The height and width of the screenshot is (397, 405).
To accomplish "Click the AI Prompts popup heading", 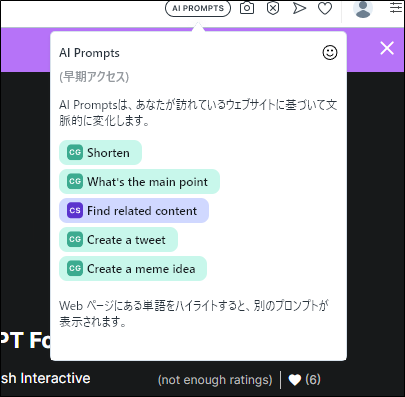I will click(x=89, y=53).
